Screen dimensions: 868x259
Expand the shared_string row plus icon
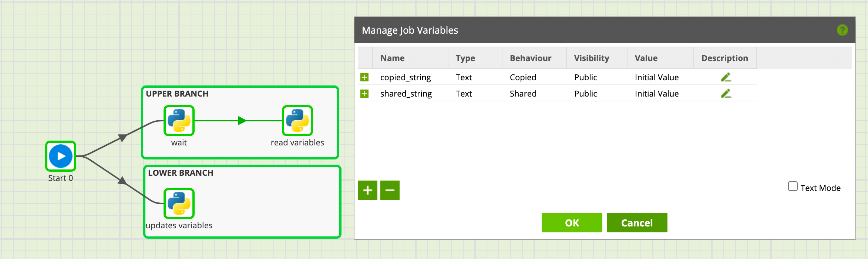364,94
